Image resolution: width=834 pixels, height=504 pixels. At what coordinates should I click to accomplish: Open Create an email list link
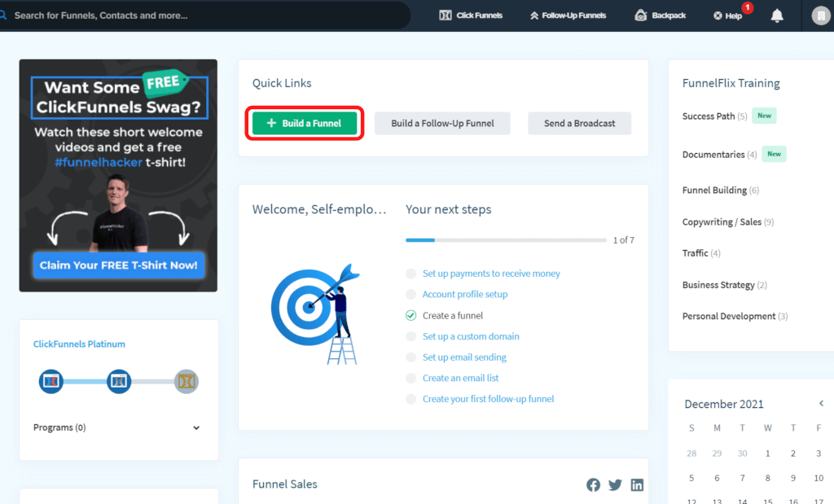coord(461,378)
